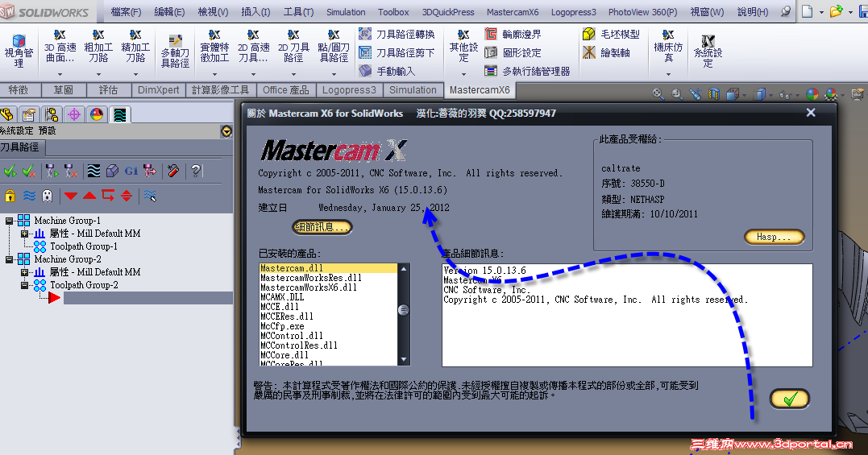Select MastercamWorksRes.dll in installed products list
Screen dimensions: 868x455
pos(310,278)
